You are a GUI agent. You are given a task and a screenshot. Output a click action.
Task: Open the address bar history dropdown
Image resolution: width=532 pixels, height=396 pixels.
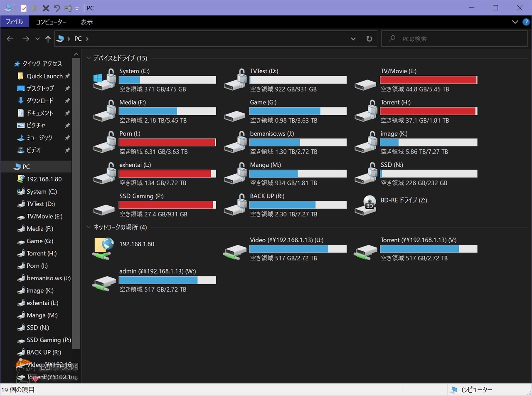pyautogui.click(x=353, y=39)
